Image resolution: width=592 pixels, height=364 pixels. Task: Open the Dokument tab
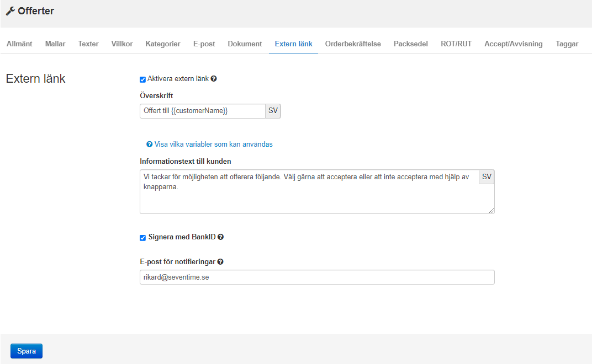pyautogui.click(x=245, y=44)
